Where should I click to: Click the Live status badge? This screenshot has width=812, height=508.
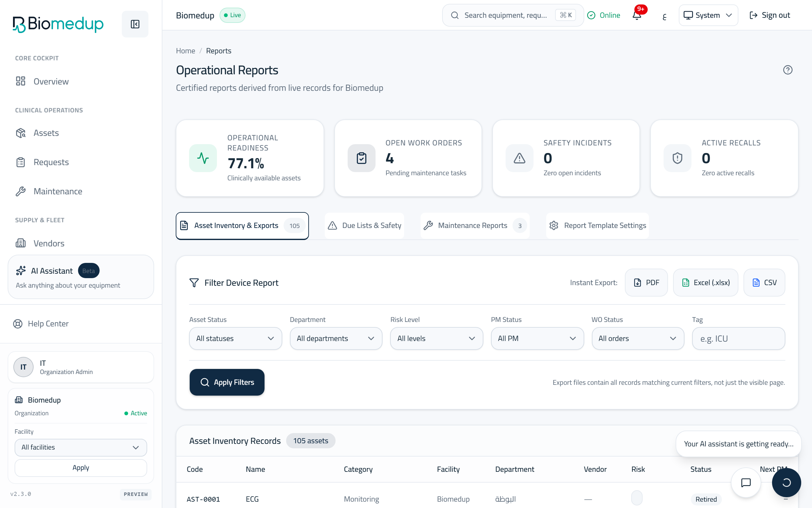click(232, 15)
